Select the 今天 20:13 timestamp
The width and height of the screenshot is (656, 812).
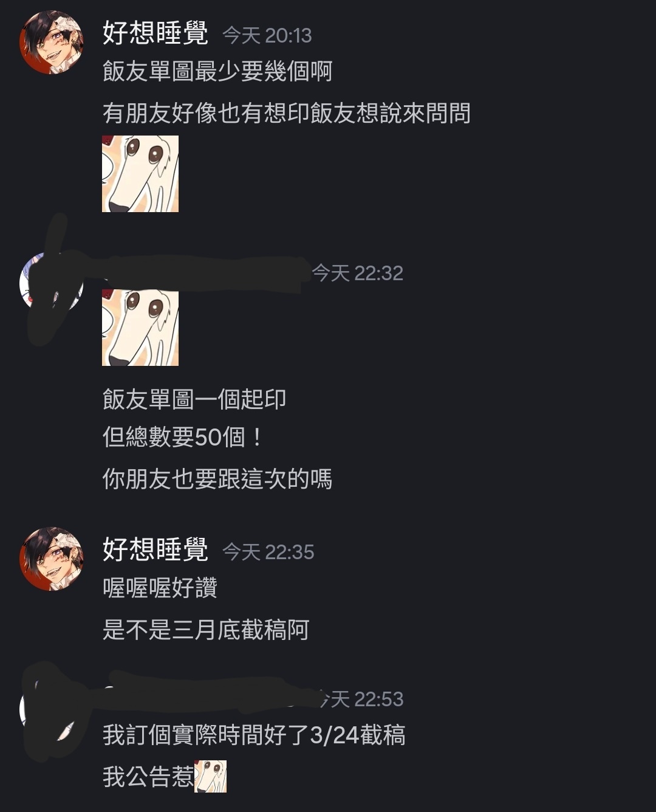pos(267,36)
